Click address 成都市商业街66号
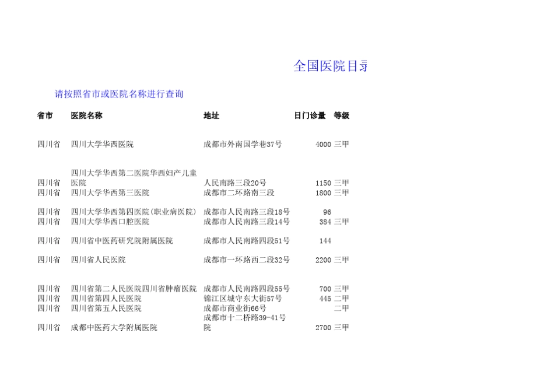 tap(235, 308)
